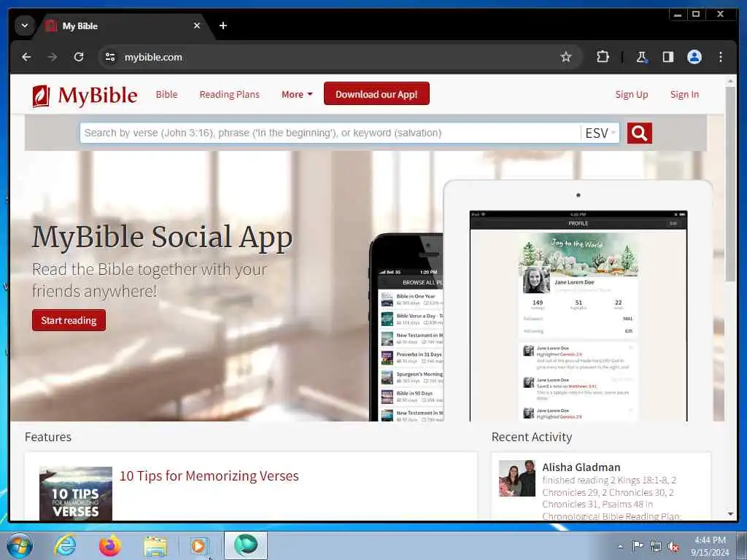
Task: Open Chrome three-dot menu
Action: pyautogui.click(x=720, y=57)
